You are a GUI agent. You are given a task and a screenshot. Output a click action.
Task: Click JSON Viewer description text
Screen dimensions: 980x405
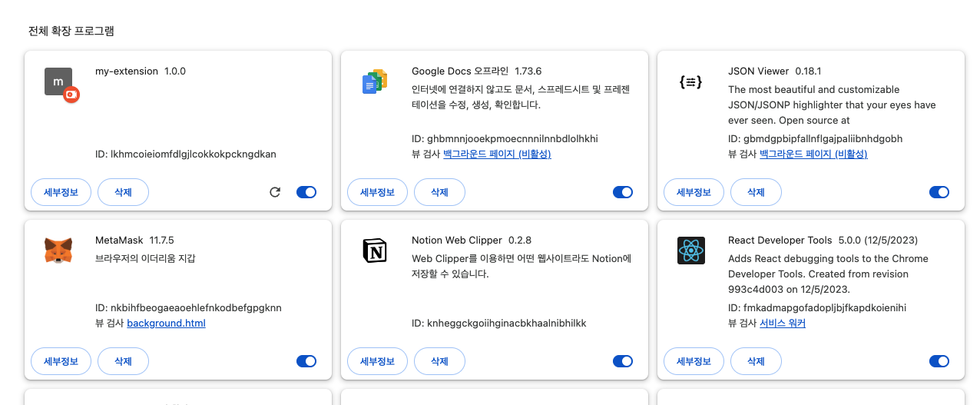coord(832,105)
